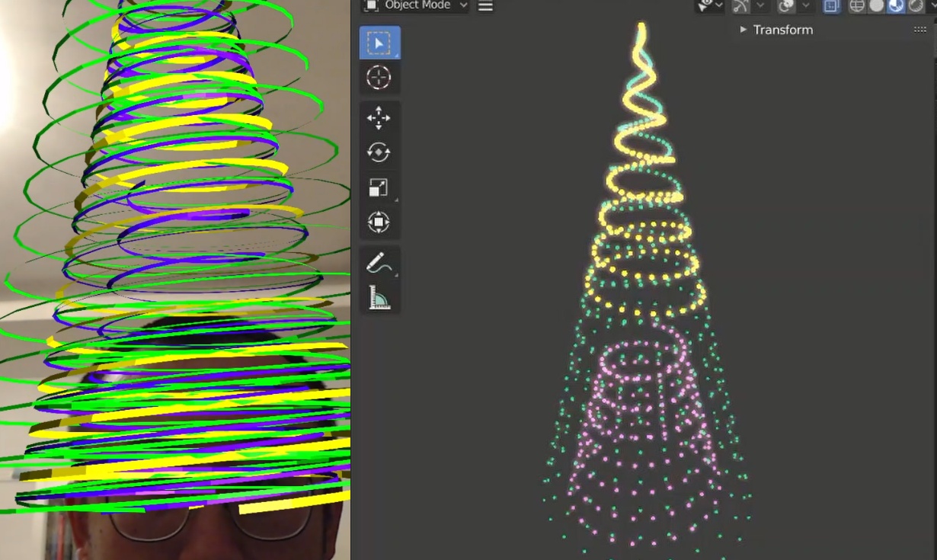The width and height of the screenshot is (937, 560).
Task: Switch to solid viewport shading
Action: pos(877,5)
